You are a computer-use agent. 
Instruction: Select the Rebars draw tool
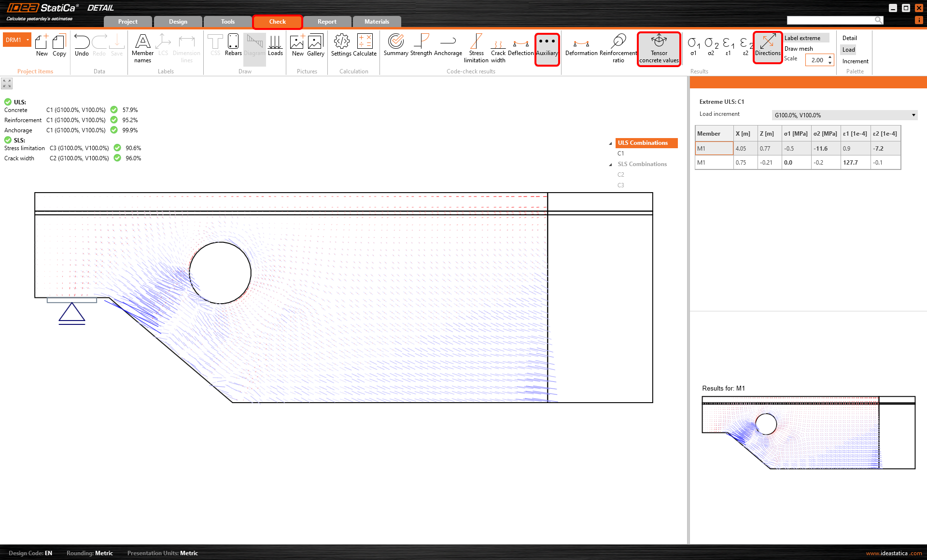(233, 45)
